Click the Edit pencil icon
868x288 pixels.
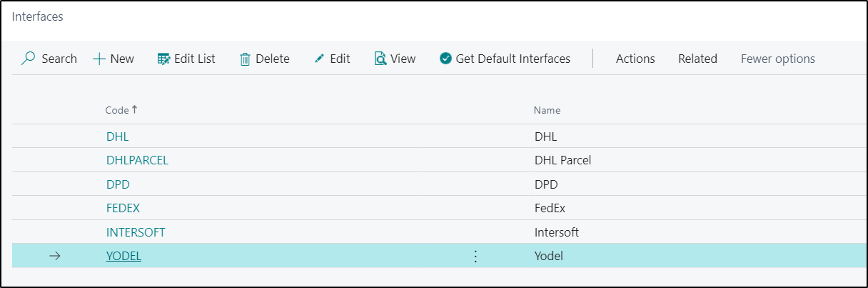[319, 59]
